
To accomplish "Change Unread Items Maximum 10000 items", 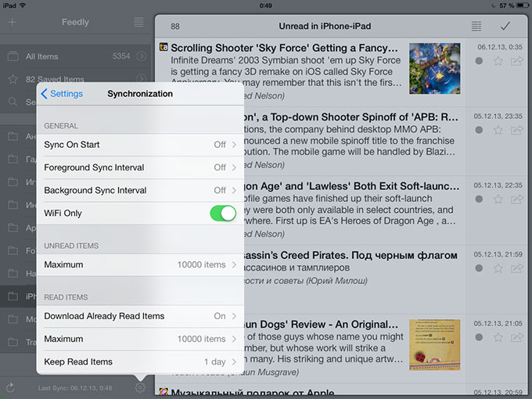I will pyautogui.click(x=140, y=264).
